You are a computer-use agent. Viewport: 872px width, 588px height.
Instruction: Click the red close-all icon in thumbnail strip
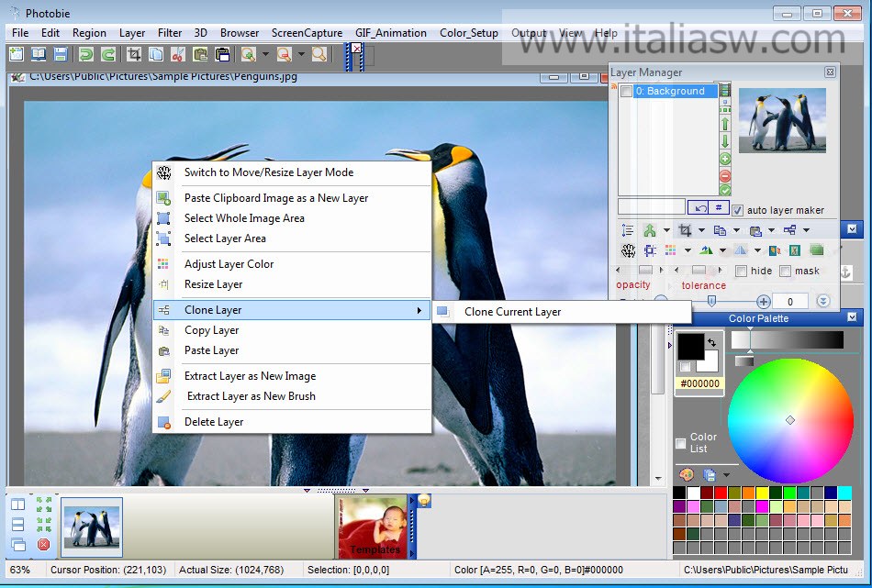[43, 545]
